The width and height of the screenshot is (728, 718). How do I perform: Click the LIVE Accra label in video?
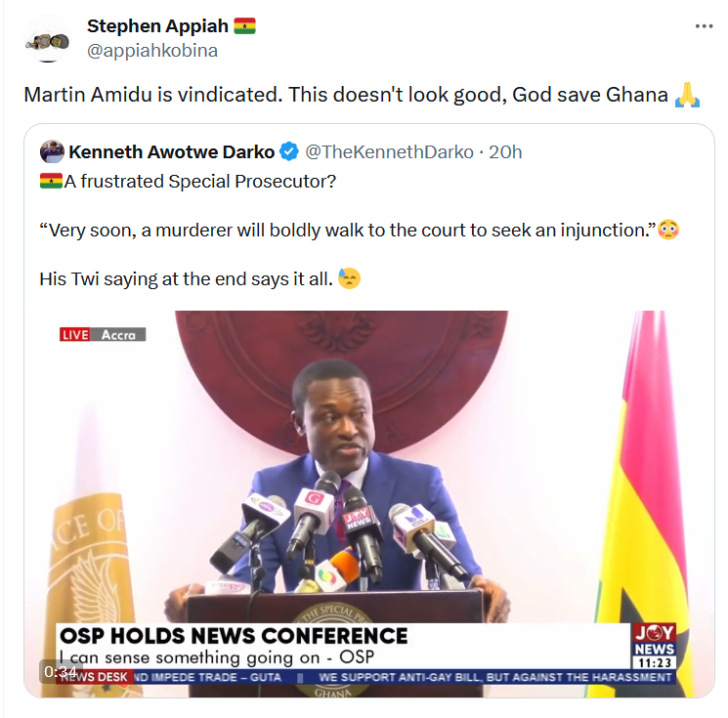(103, 334)
